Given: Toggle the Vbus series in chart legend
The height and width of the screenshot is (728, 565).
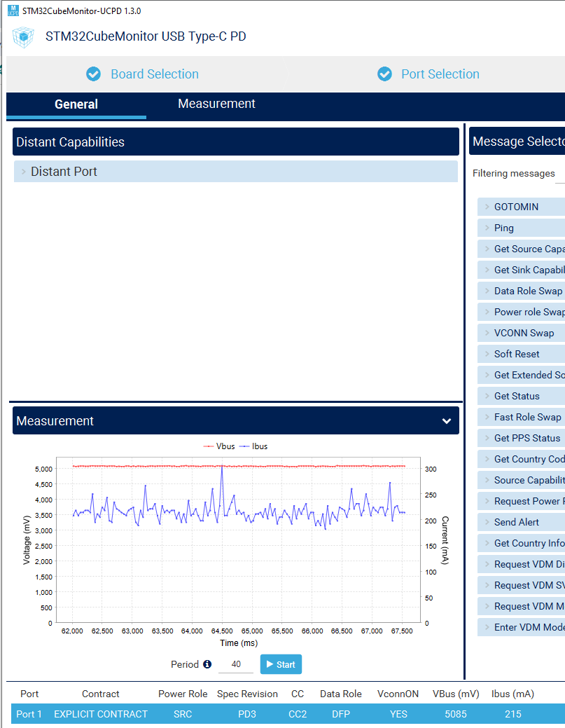Looking at the screenshot, I should click(218, 446).
